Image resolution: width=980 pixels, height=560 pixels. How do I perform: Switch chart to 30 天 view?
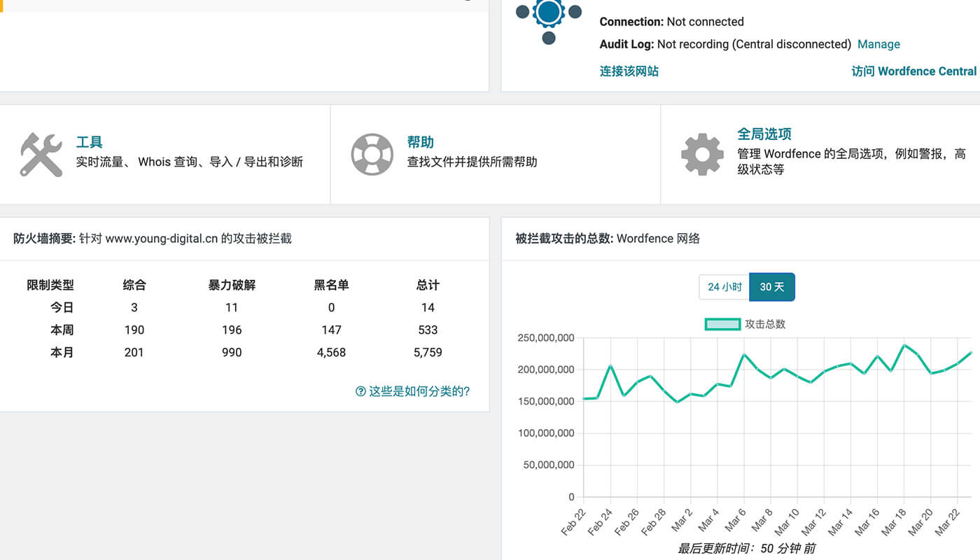tap(772, 287)
